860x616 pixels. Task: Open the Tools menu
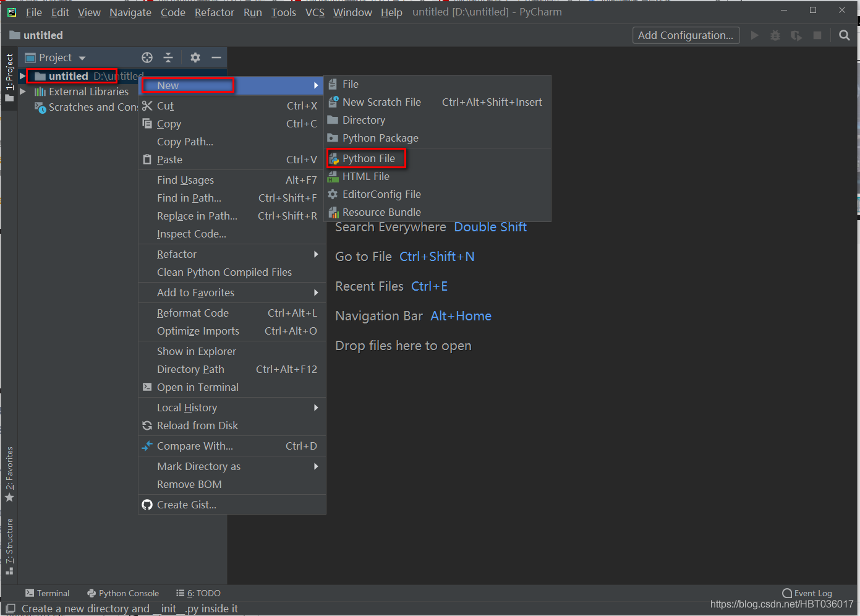[x=284, y=12]
